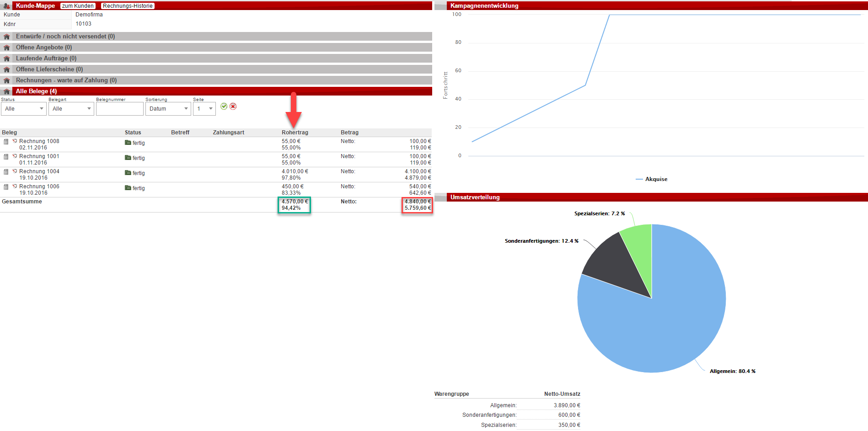Viewport: 868px width, 431px height.
Task: Click house icon beside Entwürfe section
Action: pos(6,37)
